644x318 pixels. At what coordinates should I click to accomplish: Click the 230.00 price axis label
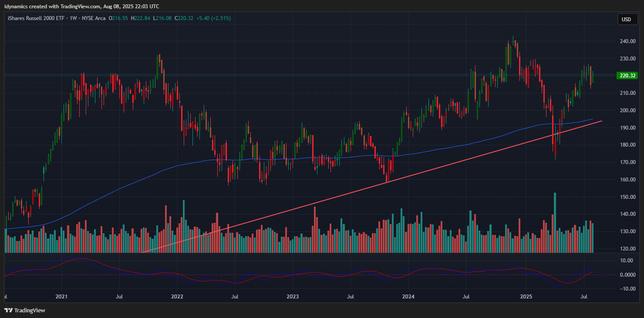(627, 59)
